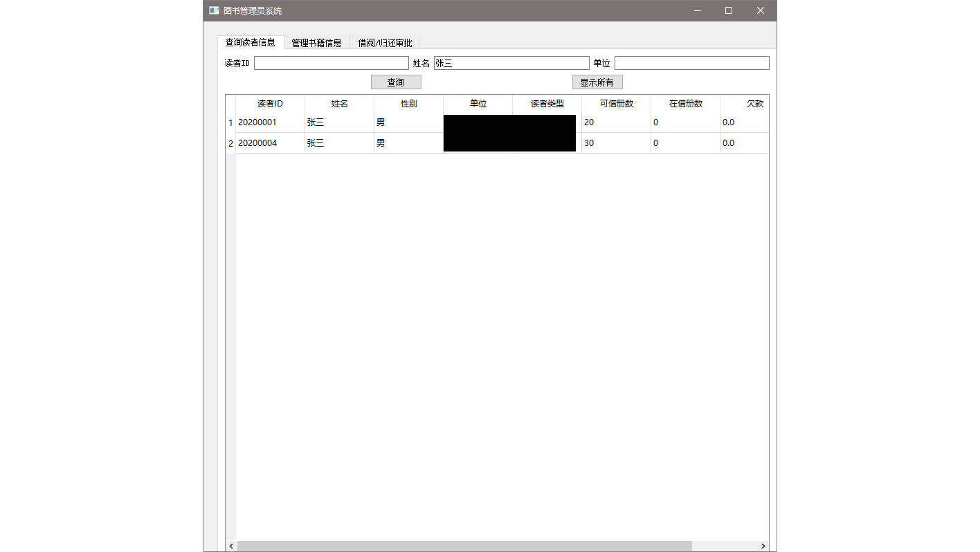The height and width of the screenshot is (552, 980).
Task: Select the 欠款 column header
Action: pyautogui.click(x=745, y=104)
